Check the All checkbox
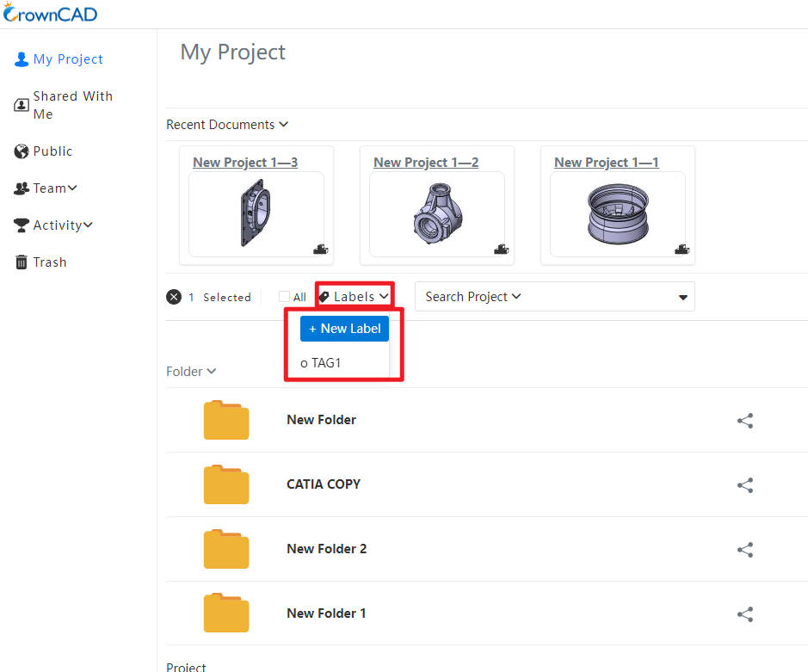This screenshot has height=672, width=808. (284, 296)
